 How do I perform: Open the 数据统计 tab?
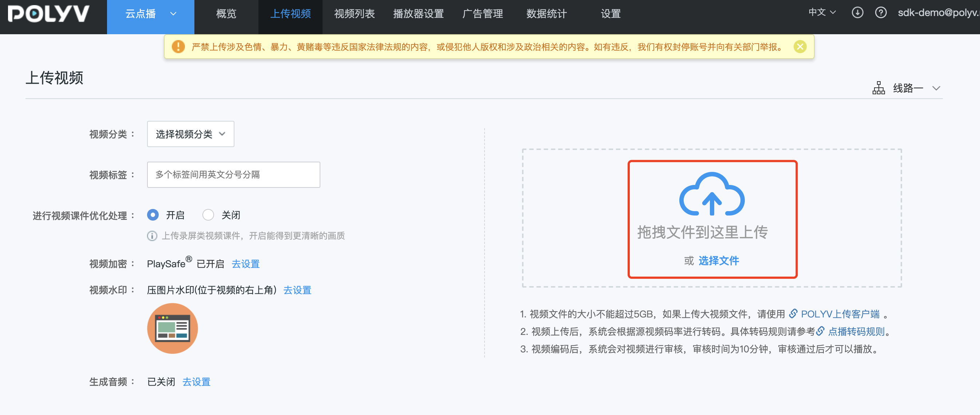pyautogui.click(x=547, y=14)
